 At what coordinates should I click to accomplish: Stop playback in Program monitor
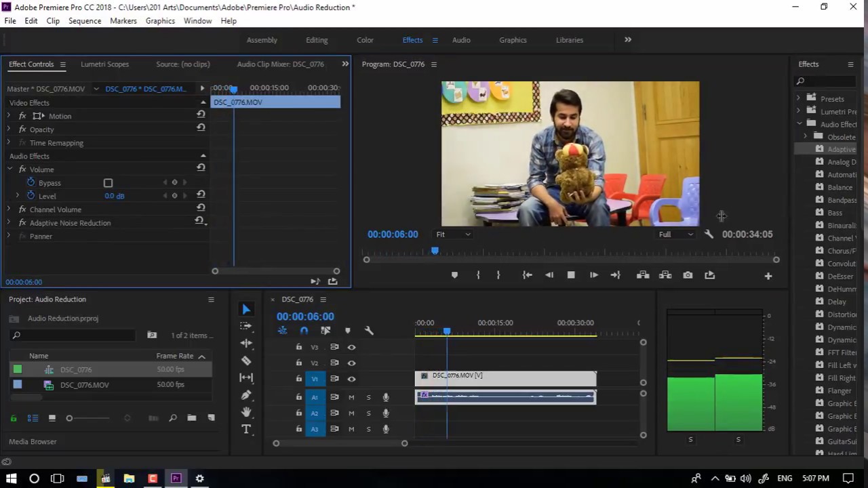point(571,275)
